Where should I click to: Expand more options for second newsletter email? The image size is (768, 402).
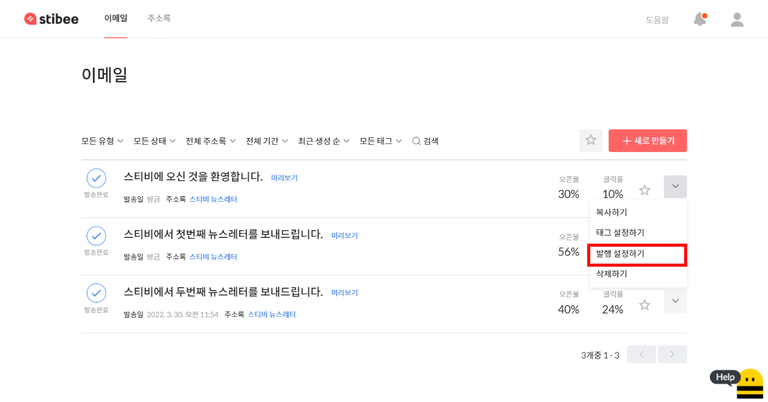675,301
